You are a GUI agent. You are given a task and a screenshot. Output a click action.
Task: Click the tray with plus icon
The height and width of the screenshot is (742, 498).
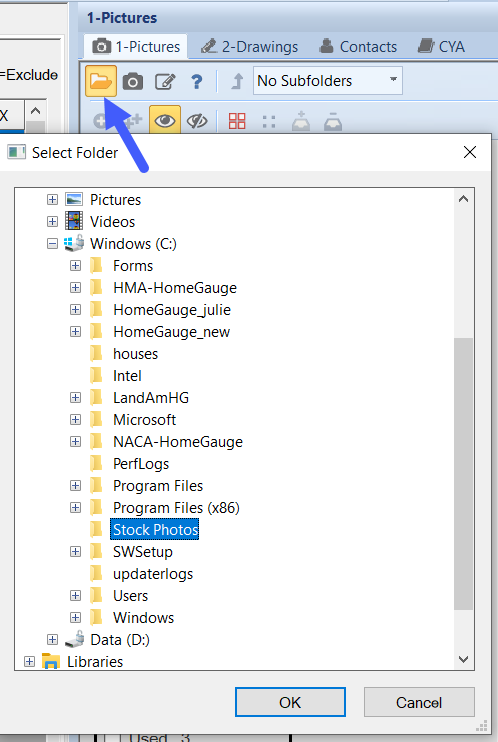(x=301, y=121)
